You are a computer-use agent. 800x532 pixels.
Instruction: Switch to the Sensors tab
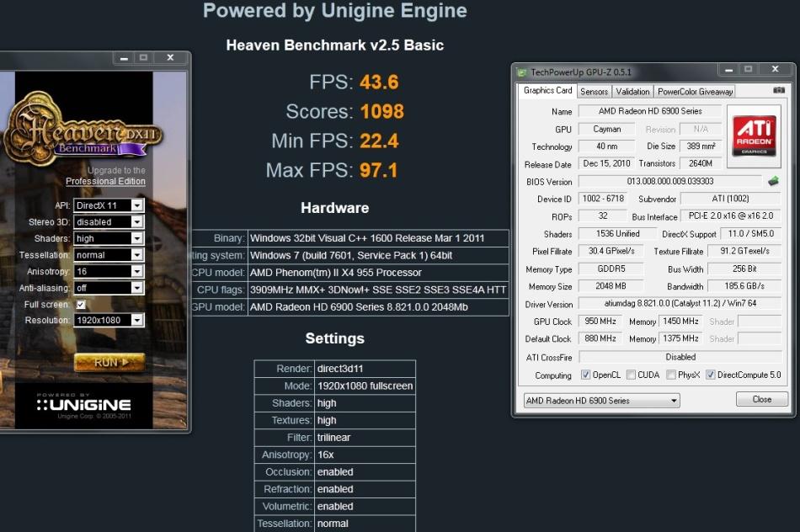(594, 92)
